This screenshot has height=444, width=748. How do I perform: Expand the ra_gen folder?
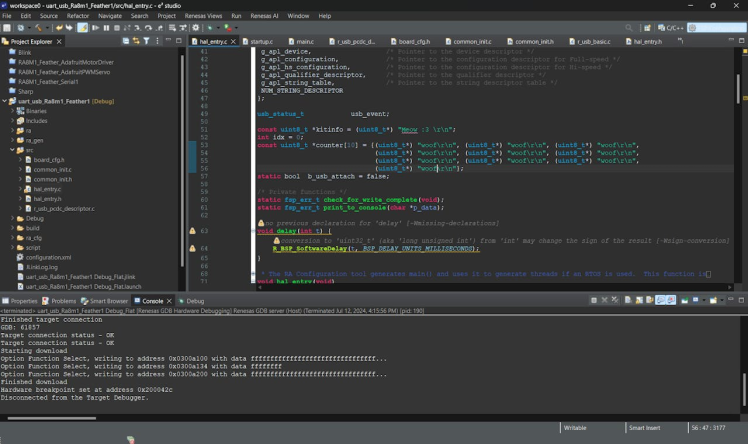click(x=12, y=140)
